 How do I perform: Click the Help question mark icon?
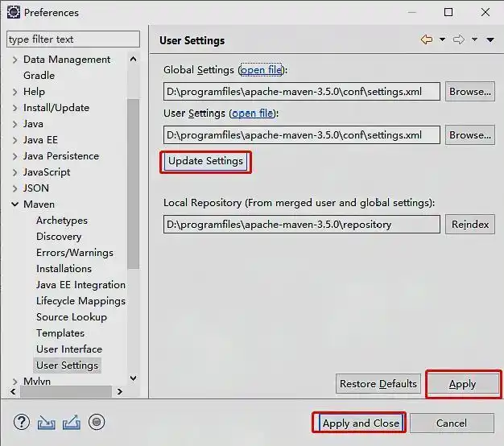click(22, 422)
